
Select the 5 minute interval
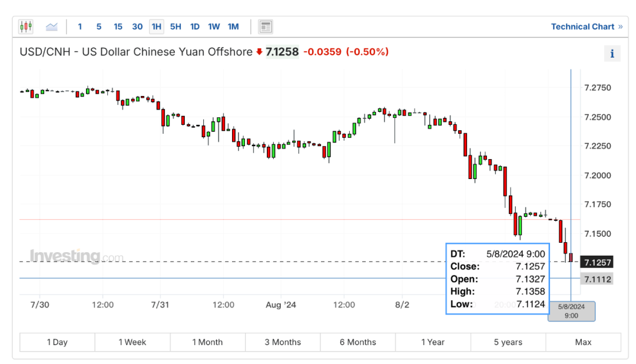point(99,27)
